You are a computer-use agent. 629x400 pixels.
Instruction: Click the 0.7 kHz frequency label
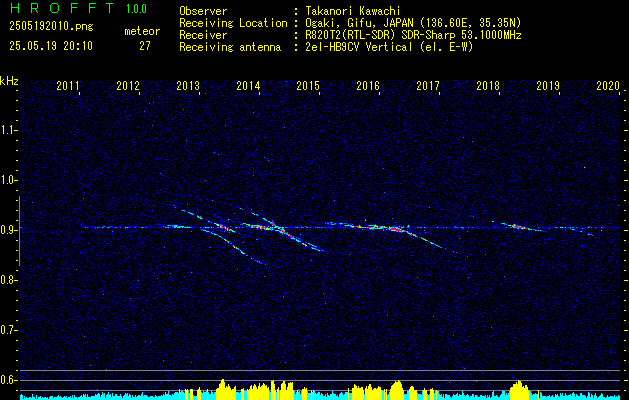point(9,330)
